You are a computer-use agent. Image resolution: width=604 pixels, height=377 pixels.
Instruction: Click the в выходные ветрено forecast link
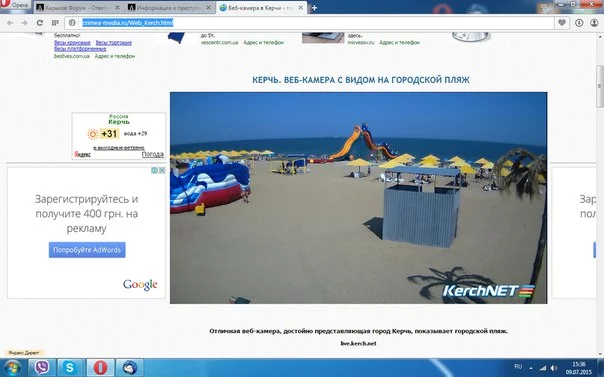[119, 147]
